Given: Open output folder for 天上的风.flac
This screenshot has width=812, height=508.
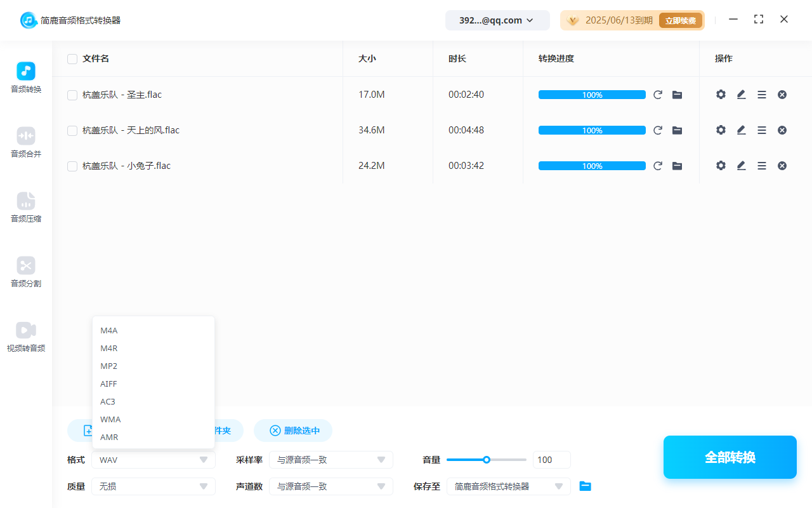Looking at the screenshot, I should point(677,130).
